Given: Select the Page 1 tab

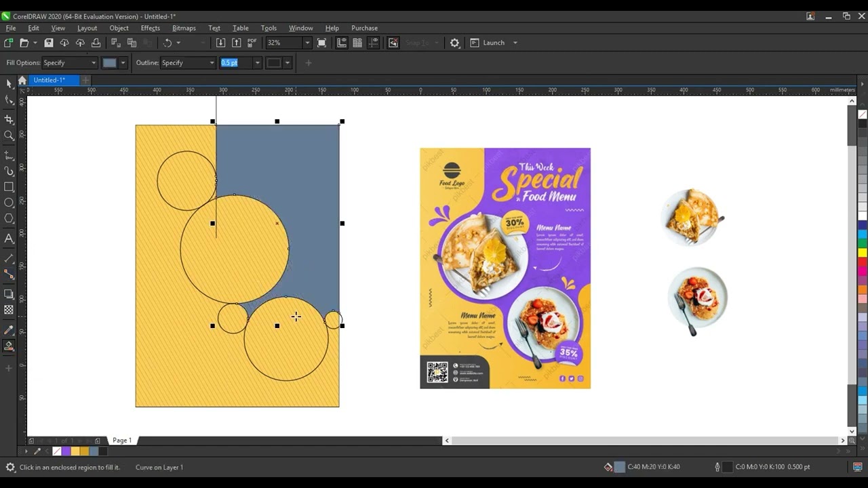Looking at the screenshot, I should tap(122, 441).
